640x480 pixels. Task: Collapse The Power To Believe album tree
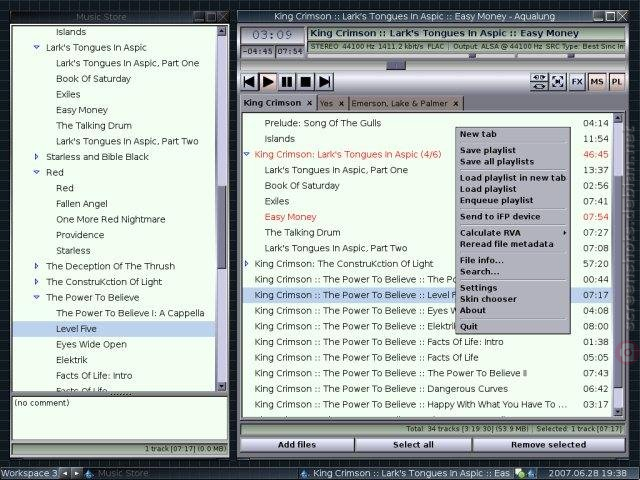coord(37,297)
